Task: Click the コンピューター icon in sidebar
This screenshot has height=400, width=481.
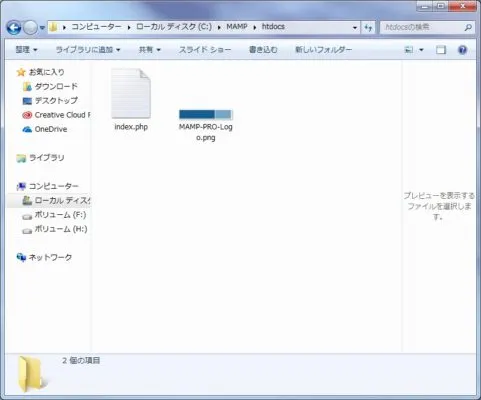Action: (x=21, y=187)
